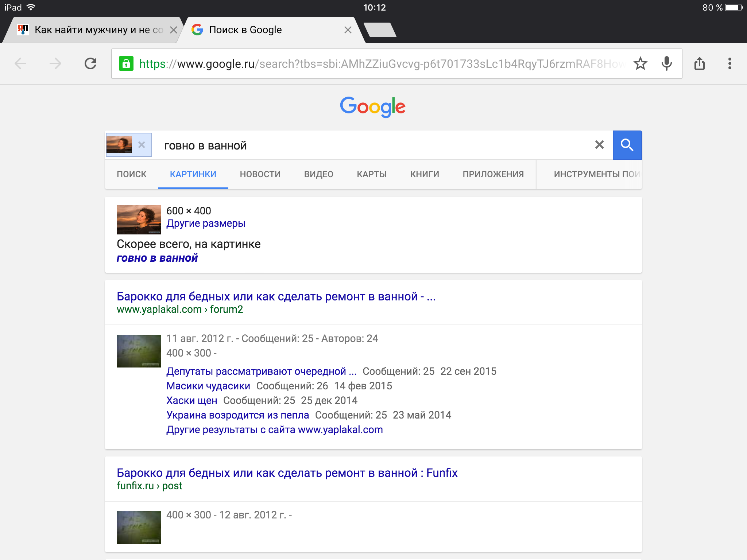Clear the search query text
The width and height of the screenshot is (747, 560).
[x=599, y=145]
